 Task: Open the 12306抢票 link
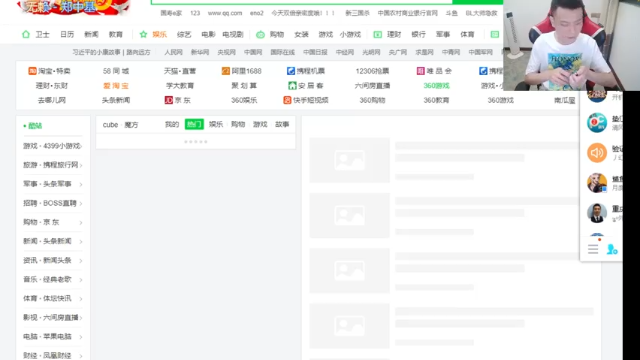click(x=372, y=71)
